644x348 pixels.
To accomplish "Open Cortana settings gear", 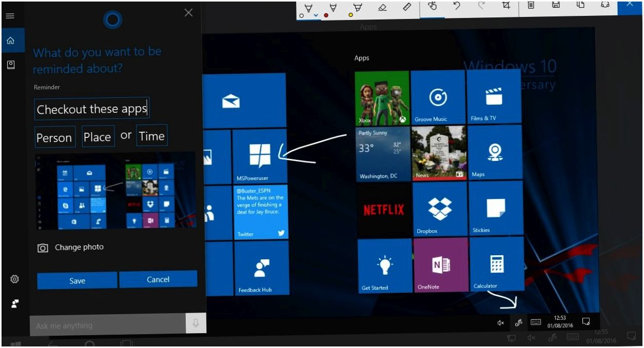I will point(14,279).
